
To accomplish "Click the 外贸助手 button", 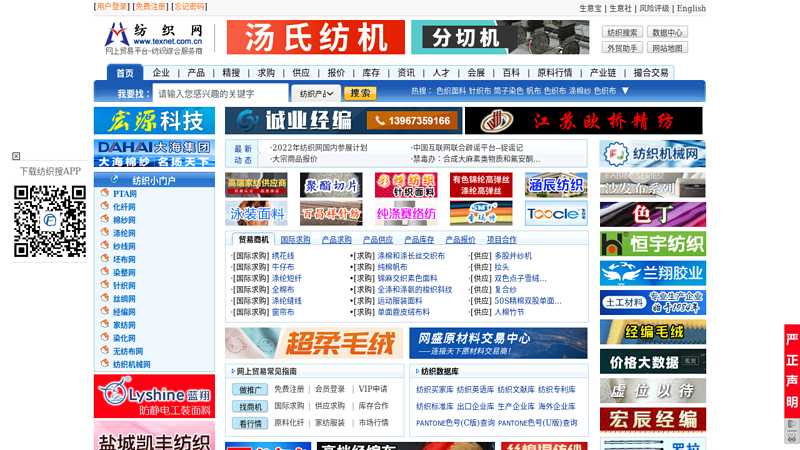I will tap(622, 48).
